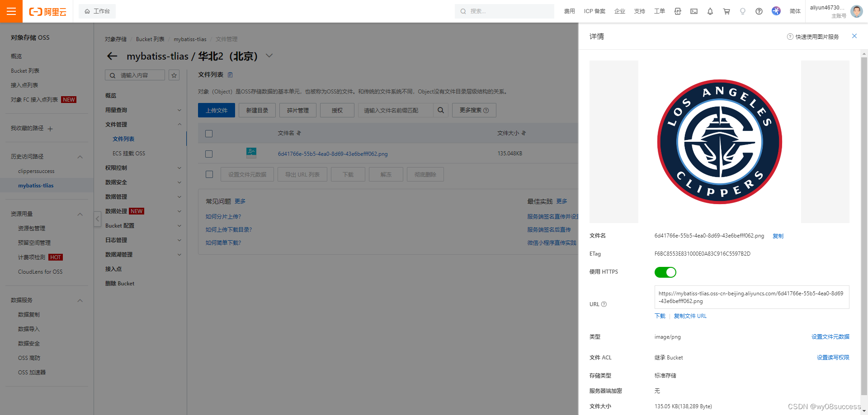Click the 上传文件 button

pyautogui.click(x=216, y=110)
